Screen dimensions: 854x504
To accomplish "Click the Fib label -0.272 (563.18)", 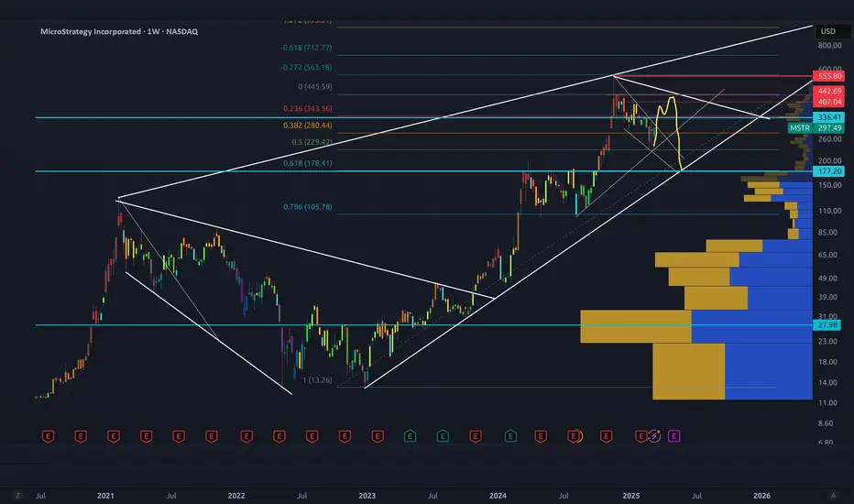I will coord(306,68).
